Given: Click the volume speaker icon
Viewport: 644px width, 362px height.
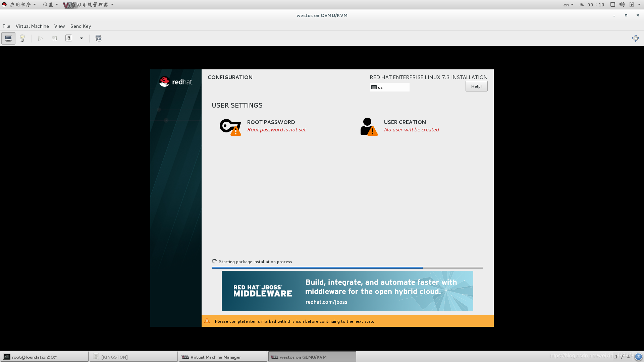Looking at the screenshot, I should click(x=622, y=4).
